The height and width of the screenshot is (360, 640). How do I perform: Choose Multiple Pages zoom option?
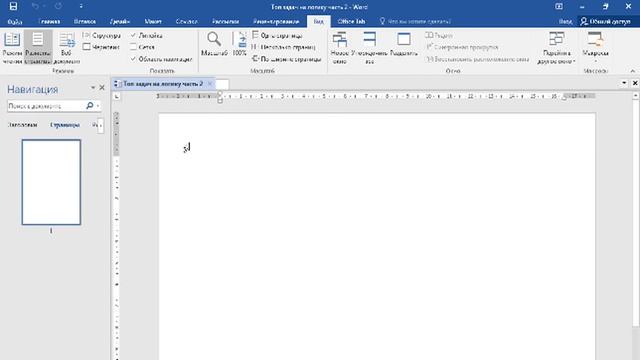tap(284, 47)
